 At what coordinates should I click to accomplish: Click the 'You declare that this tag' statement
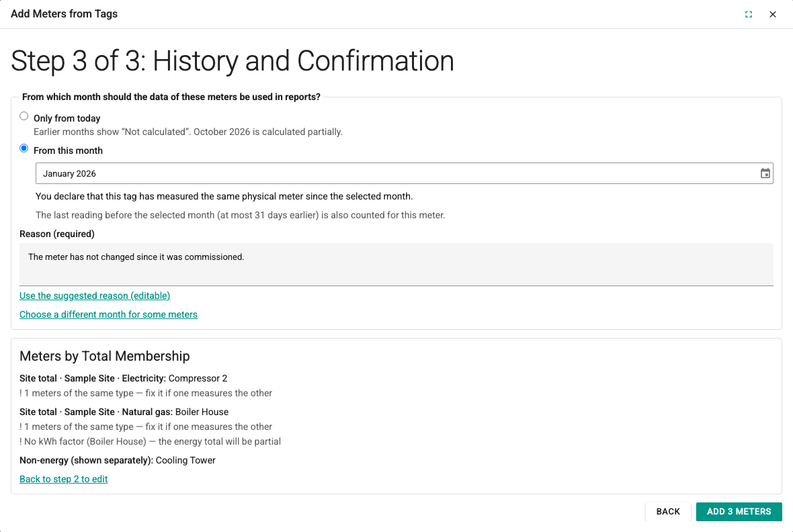[x=224, y=196]
